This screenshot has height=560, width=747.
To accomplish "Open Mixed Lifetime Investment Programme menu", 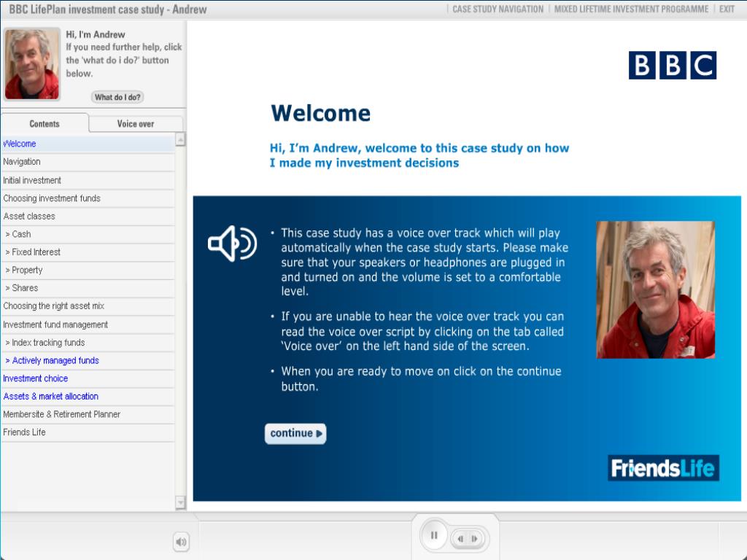I will (631, 9).
